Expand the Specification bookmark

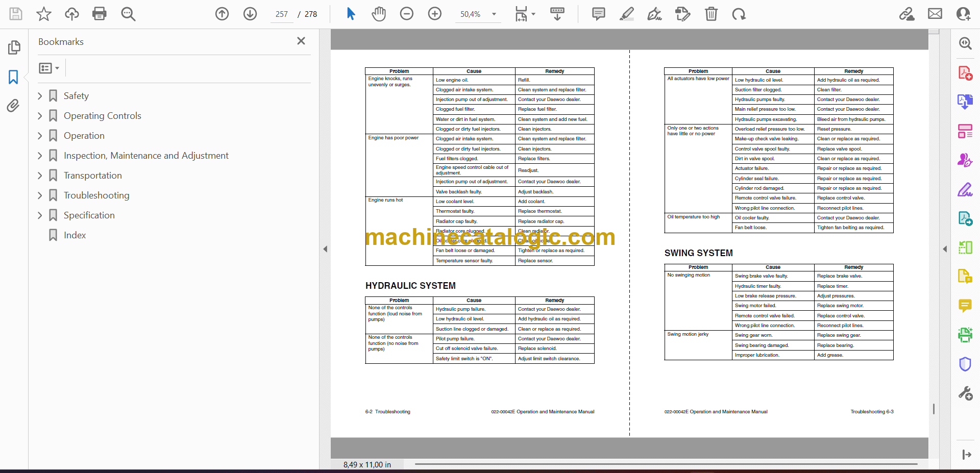(40, 215)
